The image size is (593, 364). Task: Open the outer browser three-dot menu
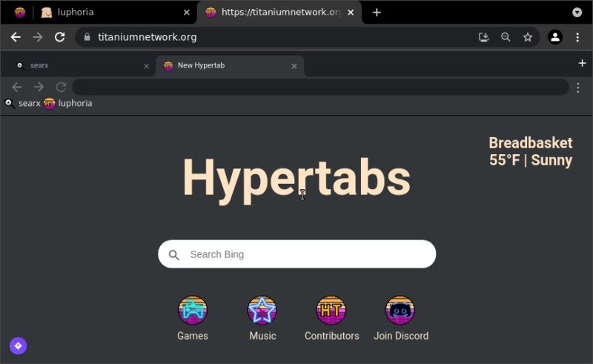(x=577, y=37)
